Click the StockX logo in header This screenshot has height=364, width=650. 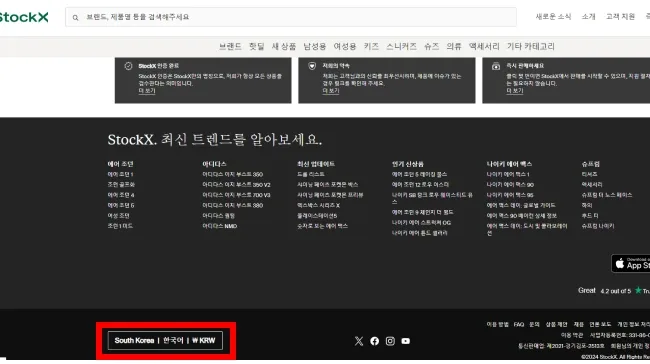(x=24, y=17)
